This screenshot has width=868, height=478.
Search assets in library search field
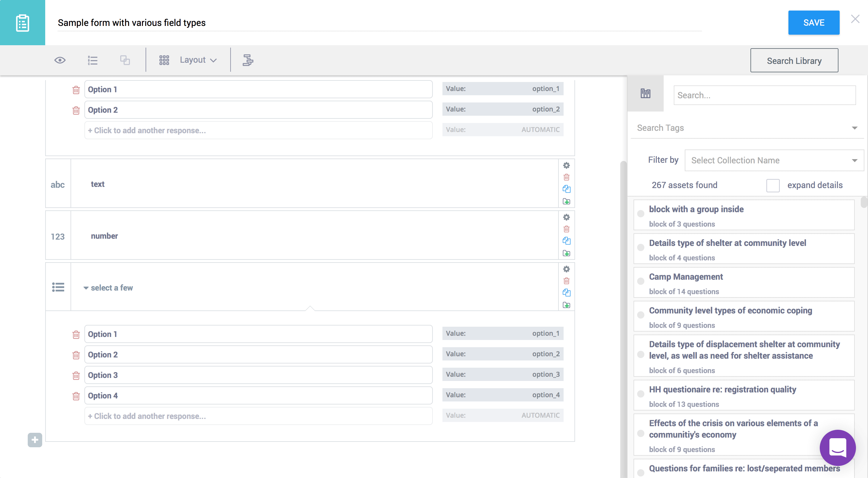764,95
